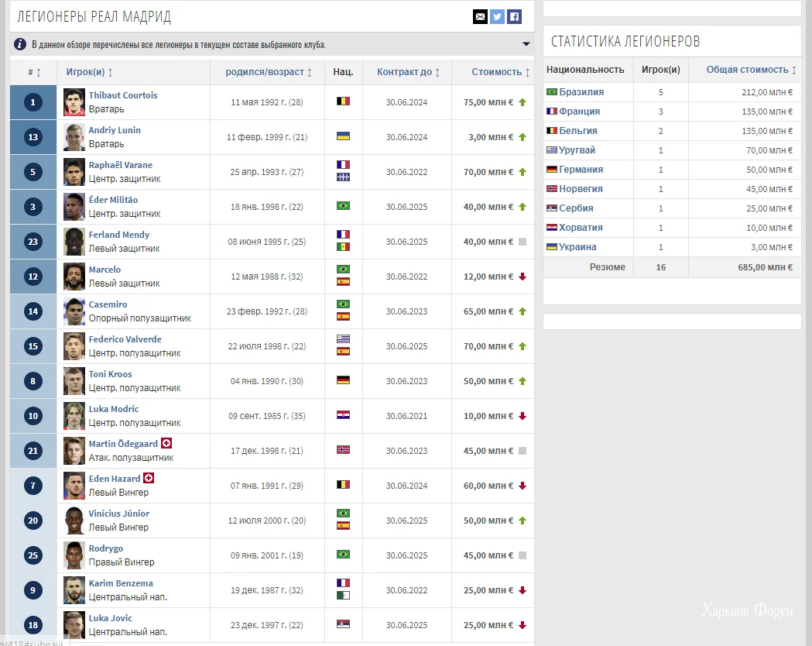Open Andriy Lunin player profile
The height and width of the screenshot is (646, 812).
tap(115, 130)
